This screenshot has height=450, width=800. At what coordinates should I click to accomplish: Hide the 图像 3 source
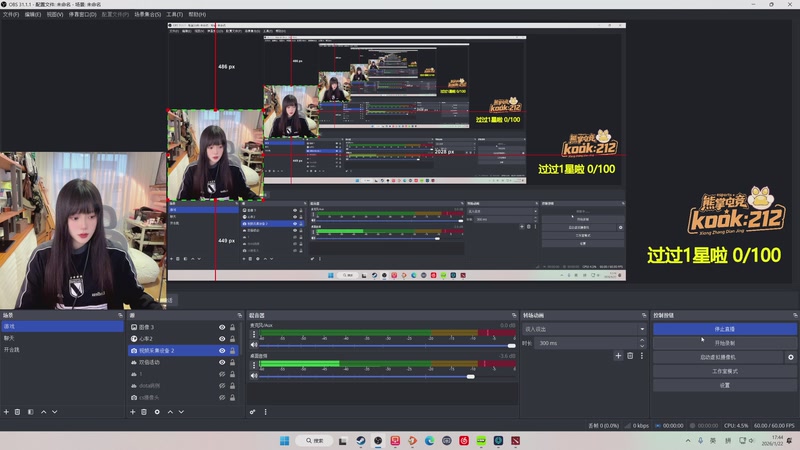click(x=222, y=327)
